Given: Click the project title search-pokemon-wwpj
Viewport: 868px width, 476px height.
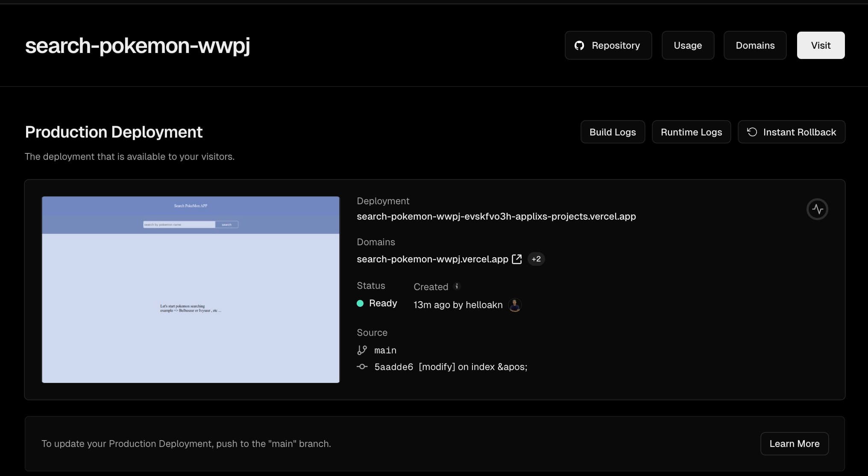Looking at the screenshot, I should pyautogui.click(x=138, y=45).
